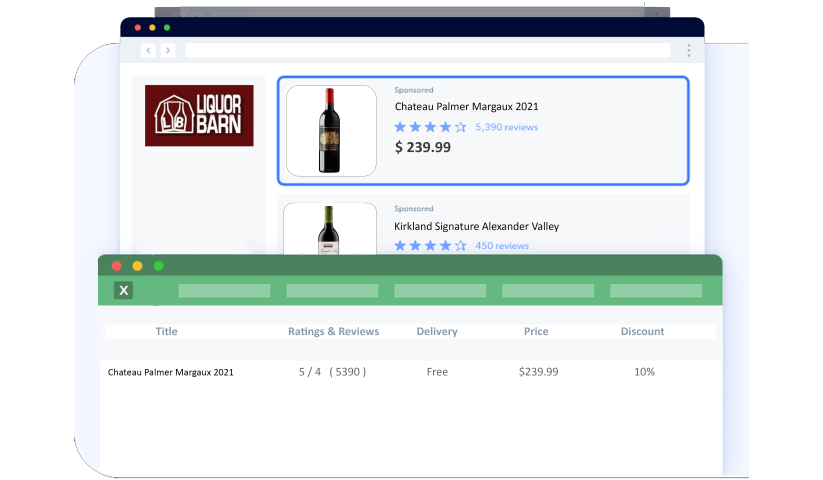The width and height of the screenshot is (823, 480).
Task: Maximize the spreadsheet window with green button
Action: [x=159, y=266]
